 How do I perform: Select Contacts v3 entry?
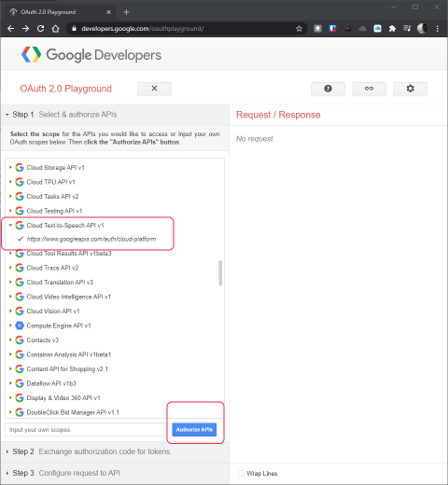[43, 340]
